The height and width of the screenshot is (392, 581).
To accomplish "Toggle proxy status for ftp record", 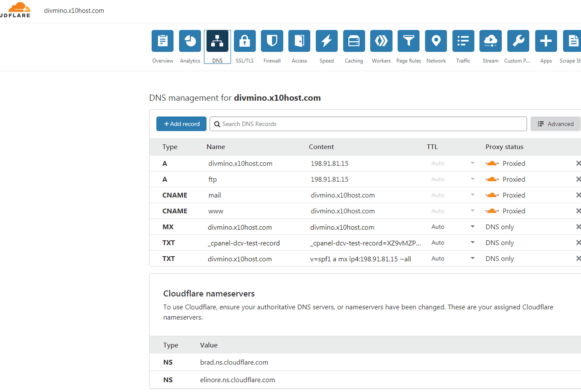I will tap(492, 179).
